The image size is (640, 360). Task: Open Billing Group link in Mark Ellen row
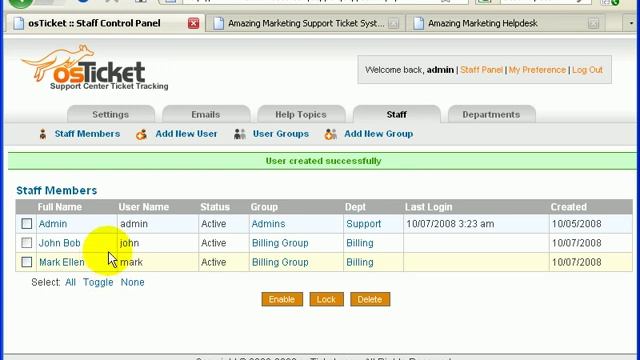pyautogui.click(x=280, y=262)
